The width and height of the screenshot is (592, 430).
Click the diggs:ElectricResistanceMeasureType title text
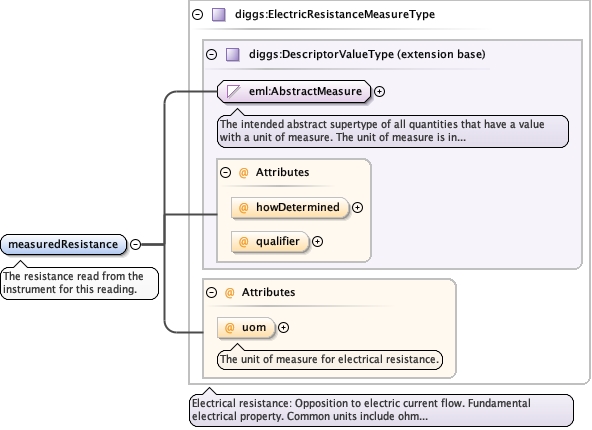pos(335,14)
